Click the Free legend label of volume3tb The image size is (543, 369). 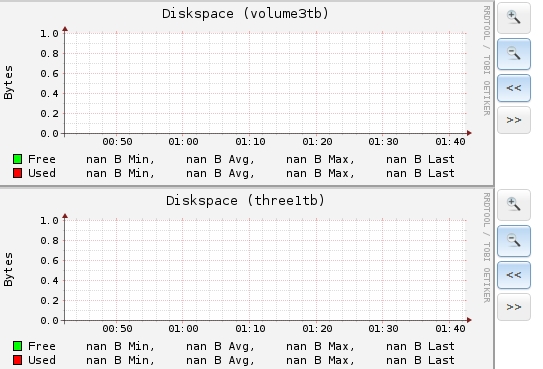[42, 159]
